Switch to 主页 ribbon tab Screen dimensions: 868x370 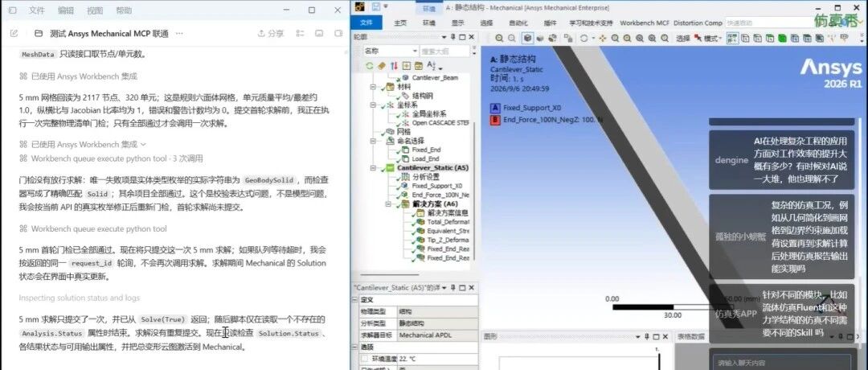click(x=400, y=23)
